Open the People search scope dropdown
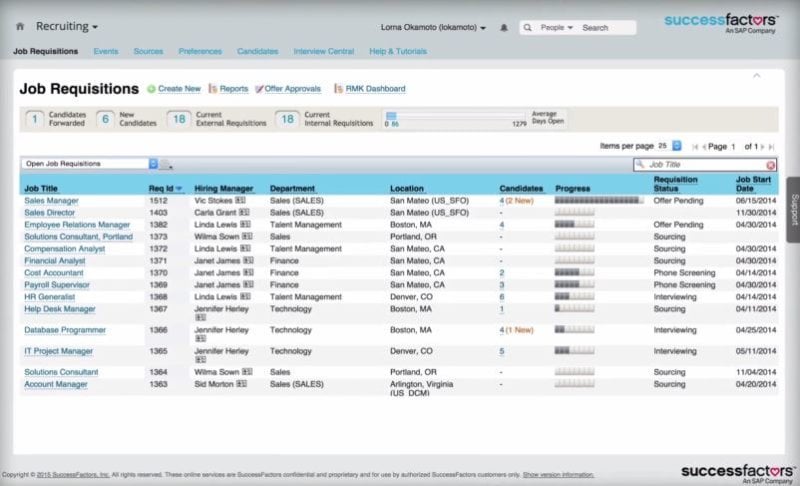 coord(557,28)
